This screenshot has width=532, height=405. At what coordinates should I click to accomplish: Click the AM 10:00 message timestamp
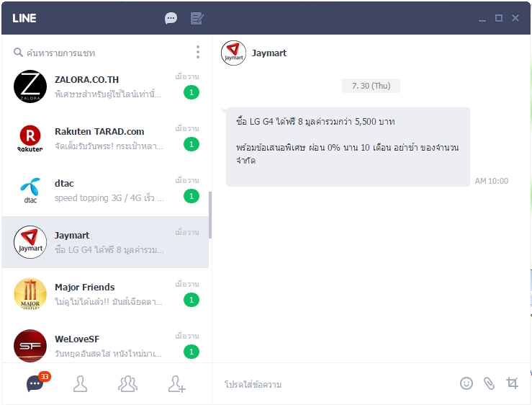(x=492, y=181)
